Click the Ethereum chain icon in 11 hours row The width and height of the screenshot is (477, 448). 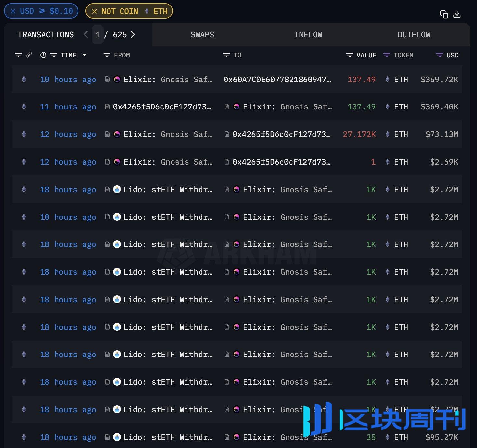point(24,106)
